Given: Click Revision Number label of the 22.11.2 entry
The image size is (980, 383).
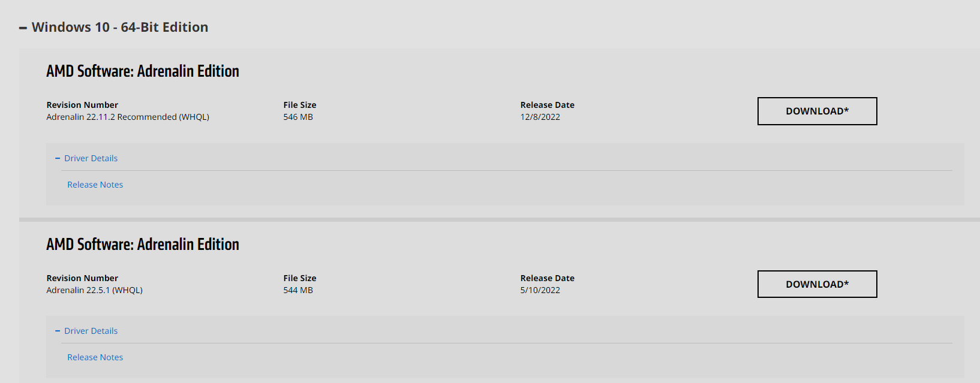Looking at the screenshot, I should (x=82, y=105).
